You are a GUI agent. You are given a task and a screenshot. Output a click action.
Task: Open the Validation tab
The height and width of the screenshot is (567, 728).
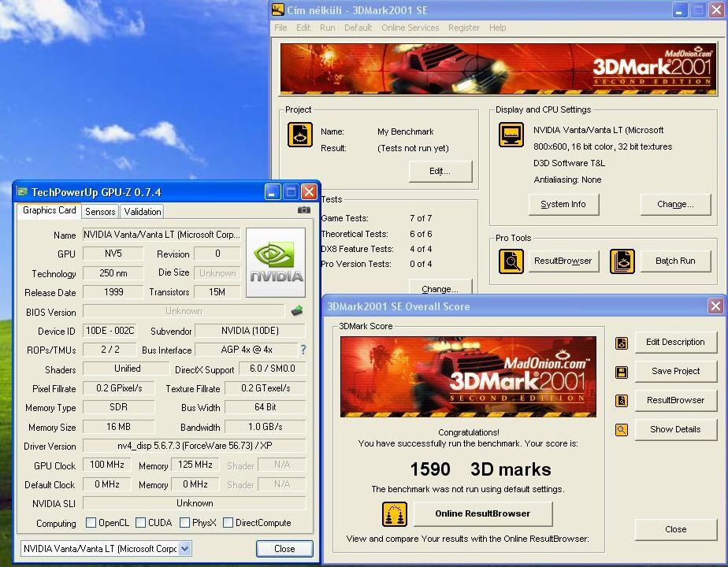[x=143, y=212]
